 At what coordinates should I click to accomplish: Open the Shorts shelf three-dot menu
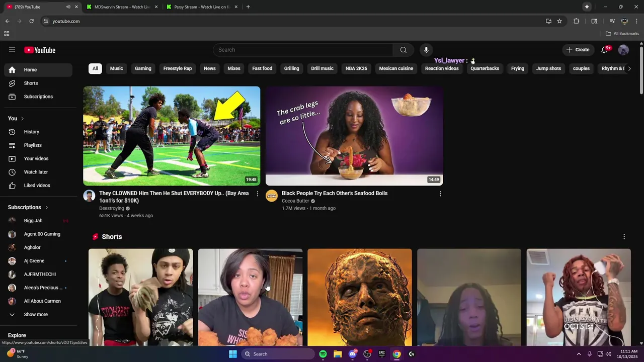coord(624,237)
